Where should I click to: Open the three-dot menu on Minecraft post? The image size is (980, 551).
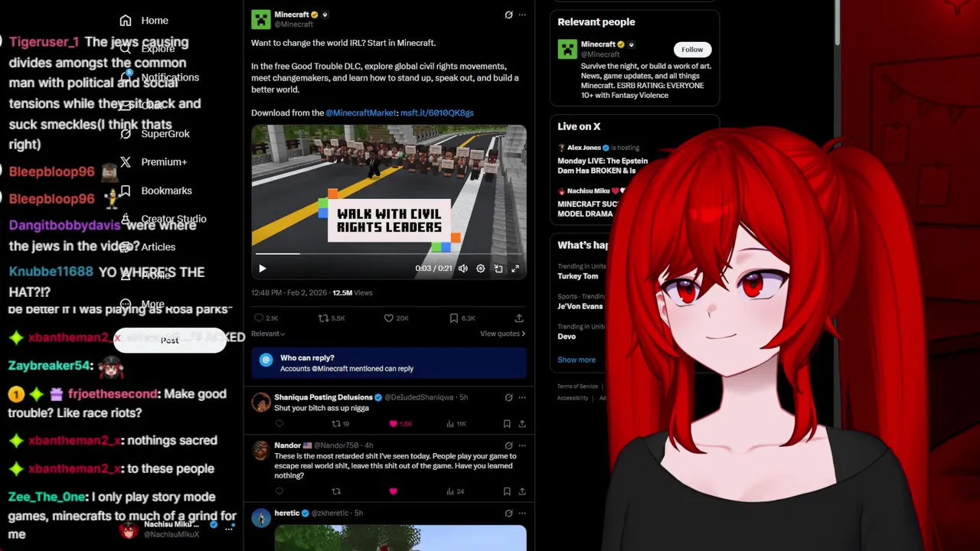pos(522,15)
